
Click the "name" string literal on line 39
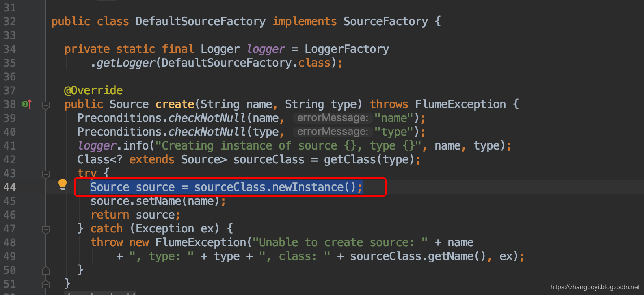pyautogui.click(x=393, y=118)
